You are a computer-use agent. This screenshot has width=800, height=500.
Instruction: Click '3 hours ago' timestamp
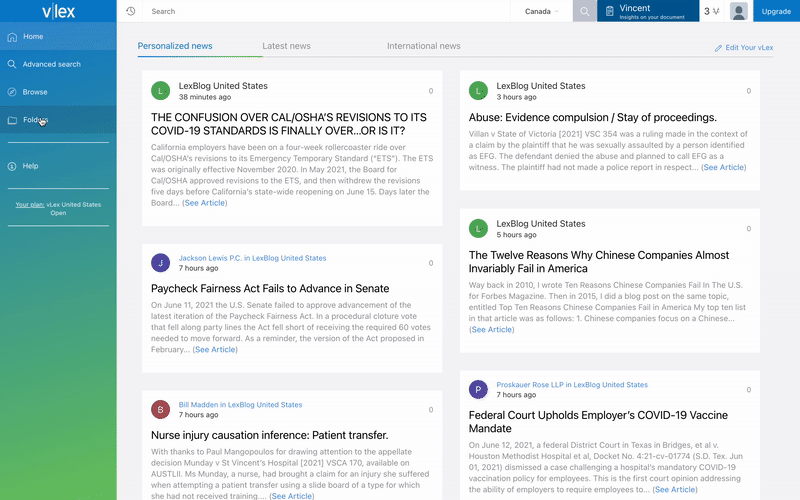click(x=516, y=97)
